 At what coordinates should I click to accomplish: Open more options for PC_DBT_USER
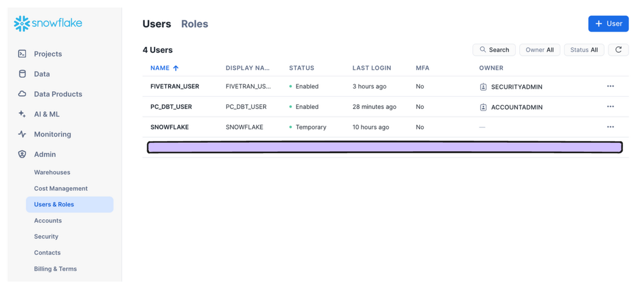610,107
